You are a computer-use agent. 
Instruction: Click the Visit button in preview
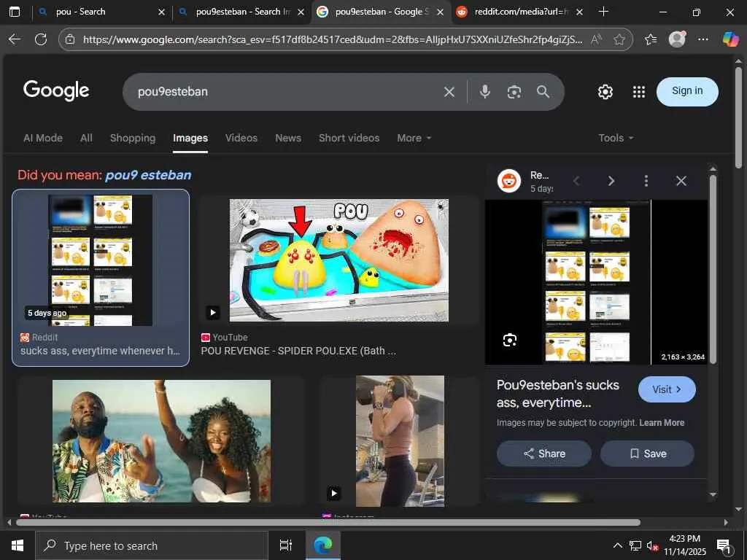667,389
